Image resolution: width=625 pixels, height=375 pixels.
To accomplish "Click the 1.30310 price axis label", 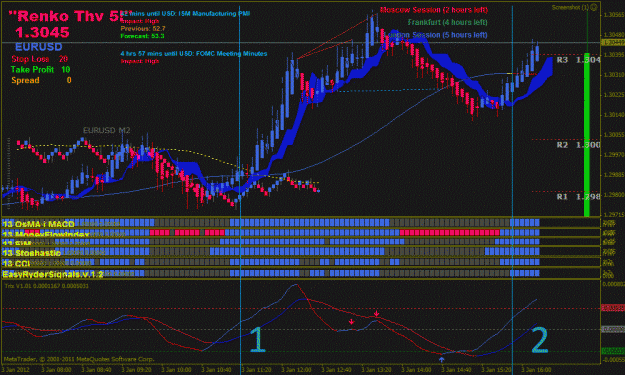I will point(614,75).
